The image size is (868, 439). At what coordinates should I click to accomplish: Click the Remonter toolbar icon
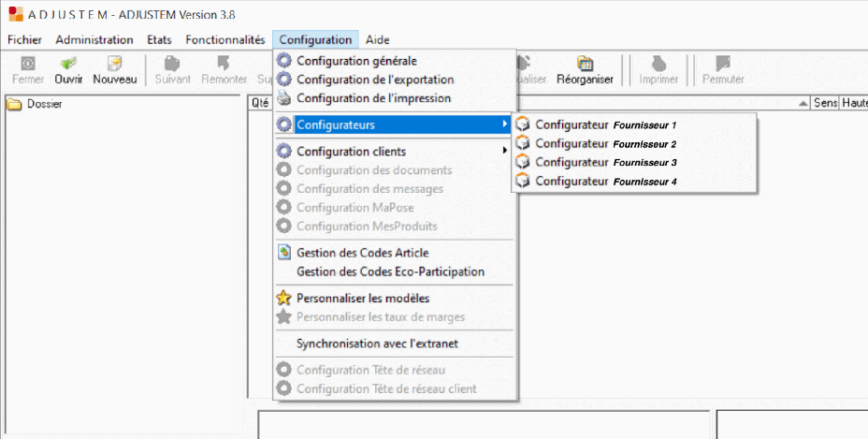tap(224, 64)
